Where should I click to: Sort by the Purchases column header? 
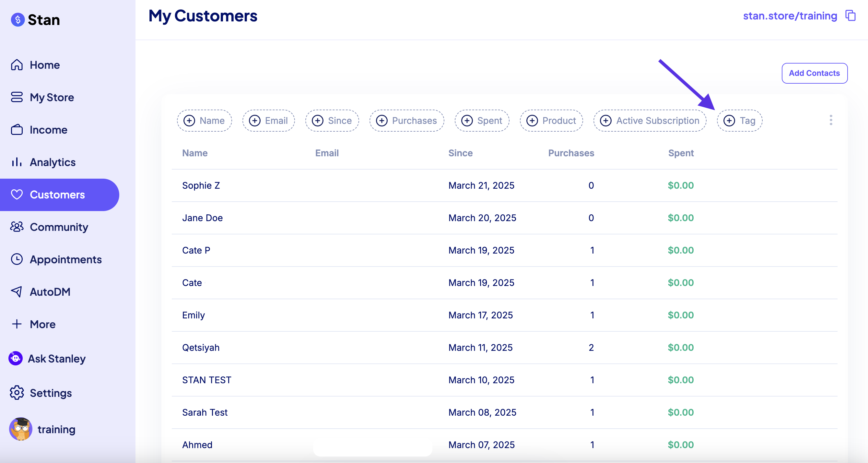pos(571,153)
